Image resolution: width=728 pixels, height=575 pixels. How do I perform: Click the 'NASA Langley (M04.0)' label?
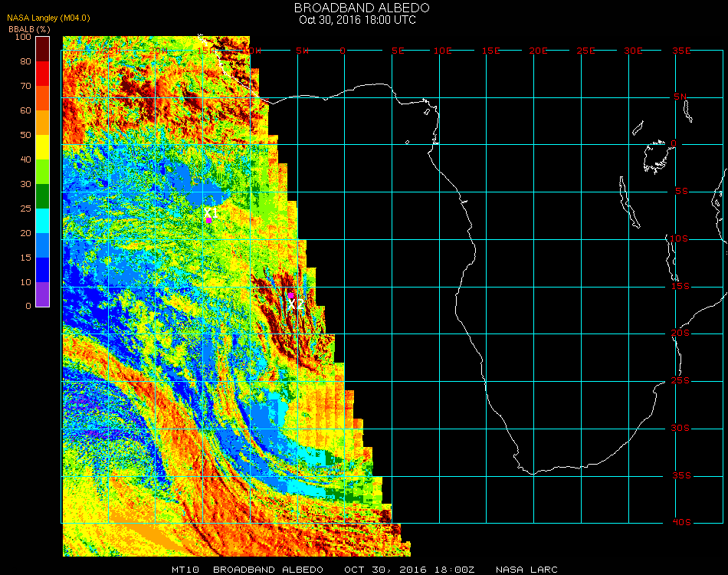point(48,18)
